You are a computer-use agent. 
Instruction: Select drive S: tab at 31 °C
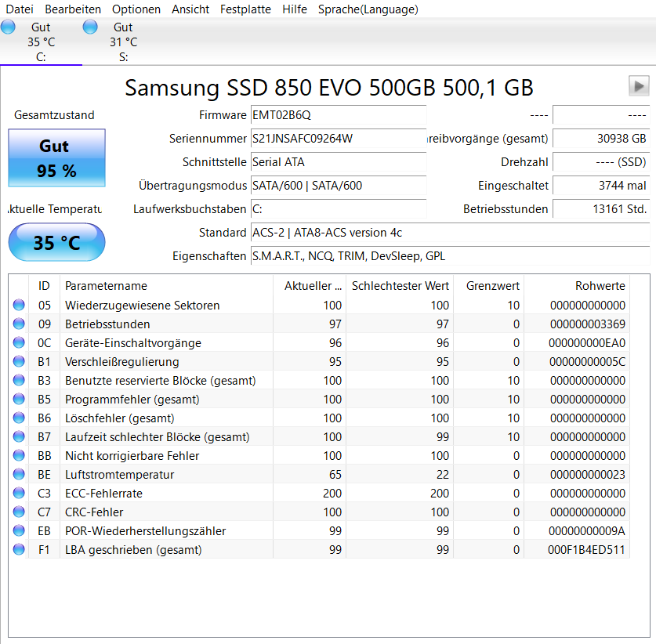pyautogui.click(x=123, y=42)
